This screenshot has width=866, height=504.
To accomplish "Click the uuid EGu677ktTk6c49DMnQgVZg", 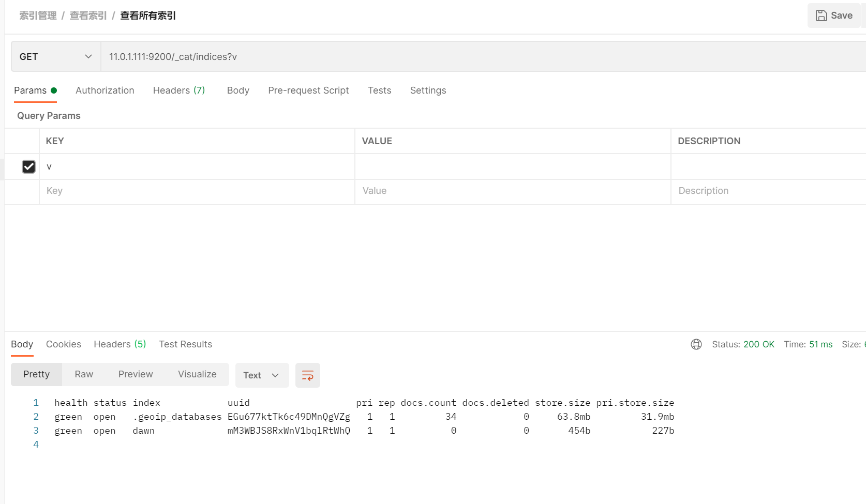I will [x=289, y=417].
